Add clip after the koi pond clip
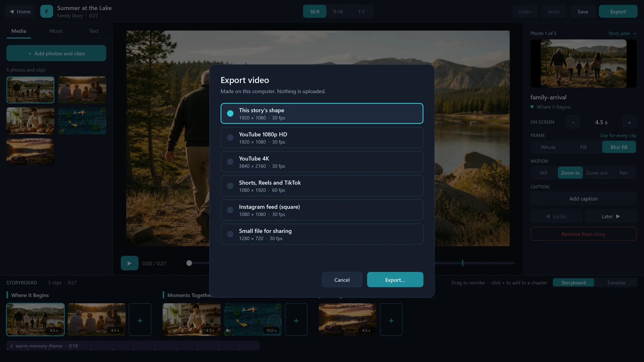 click(x=296, y=320)
